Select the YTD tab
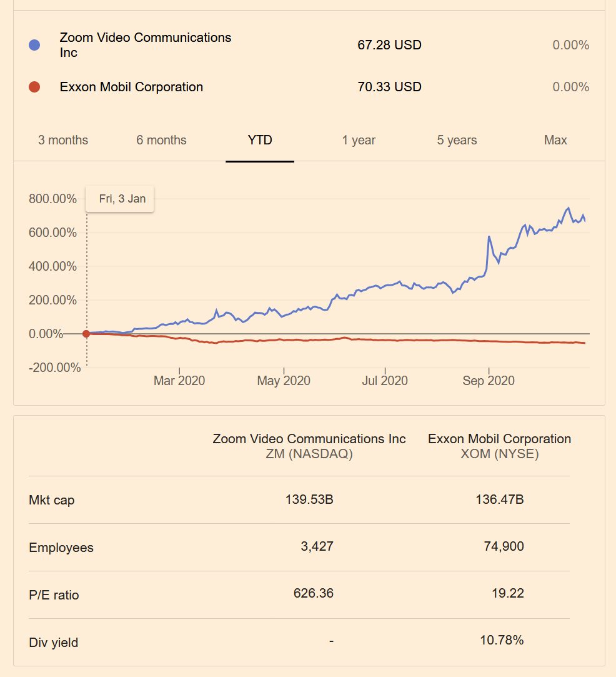The height and width of the screenshot is (677, 616). [x=260, y=140]
